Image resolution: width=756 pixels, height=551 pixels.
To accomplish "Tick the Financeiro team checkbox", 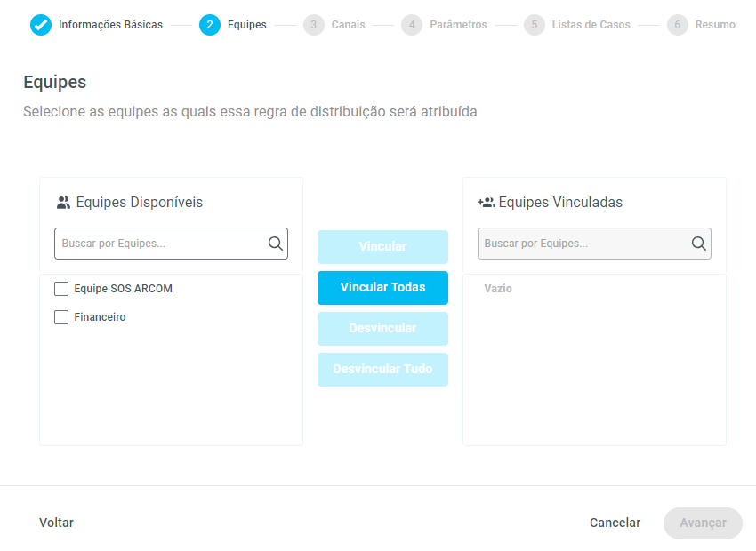I will [x=61, y=317].
